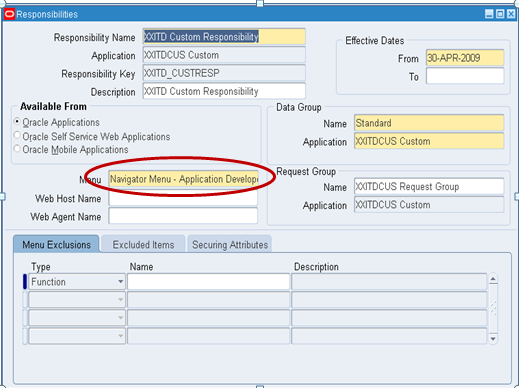This screenshot has height=388, width=519.
Task: Click the top Application field XXITDCUS Custom
Action: click(x=224, y=55)
